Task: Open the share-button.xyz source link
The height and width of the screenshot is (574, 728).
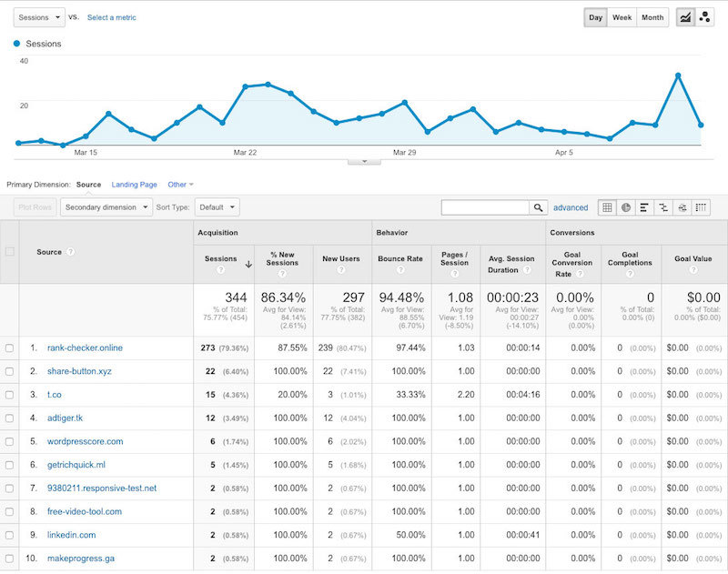Action: 79,371
